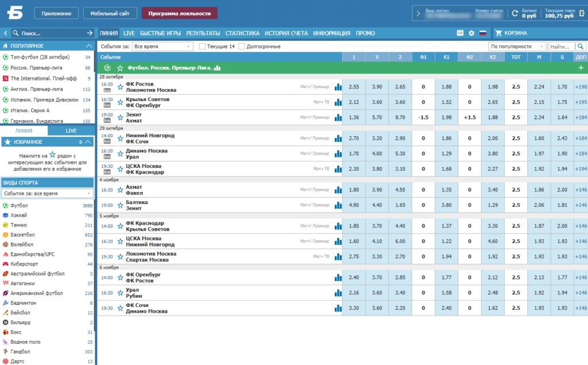Open the Программа лояльности button
588x365 pixels.
coord(179,13)
